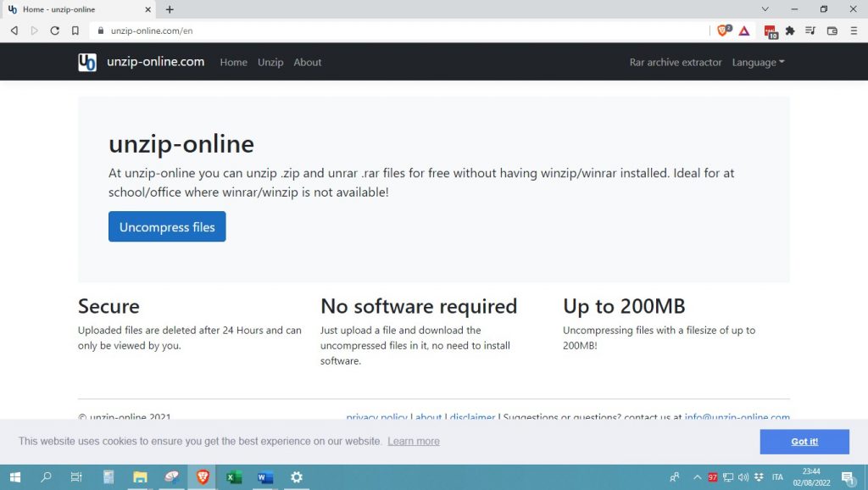The height and width of the screenshot is (490, 868).
Task: Open the Language dropdown
Action: [757, 62]
